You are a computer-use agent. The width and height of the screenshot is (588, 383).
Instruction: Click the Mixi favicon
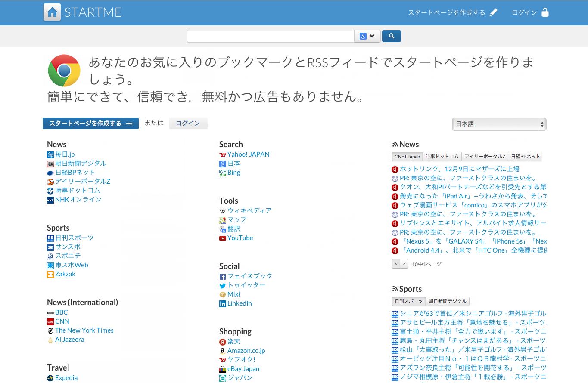click(x=223, y=294)
